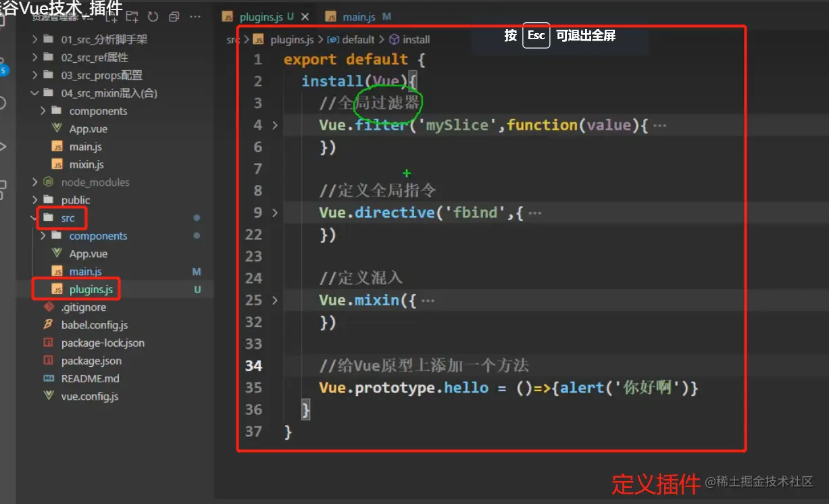Image resolution: width=829 pixels, height=504 pixels.
Task: Open .gitignore file
Action: point(84,307)
